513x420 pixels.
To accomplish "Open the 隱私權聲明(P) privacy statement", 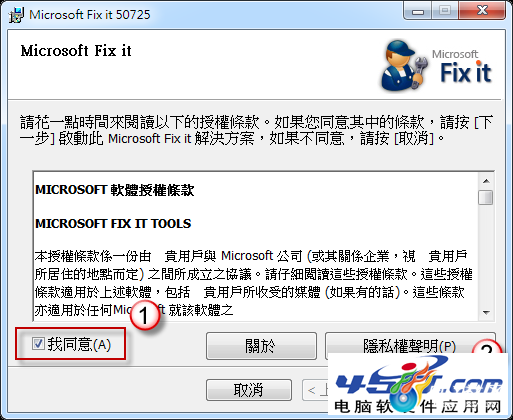I will [410, 346].
